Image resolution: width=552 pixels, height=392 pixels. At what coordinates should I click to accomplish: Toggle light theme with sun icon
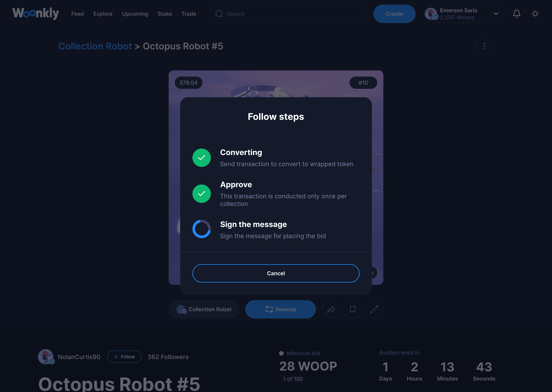coord(535,14)
